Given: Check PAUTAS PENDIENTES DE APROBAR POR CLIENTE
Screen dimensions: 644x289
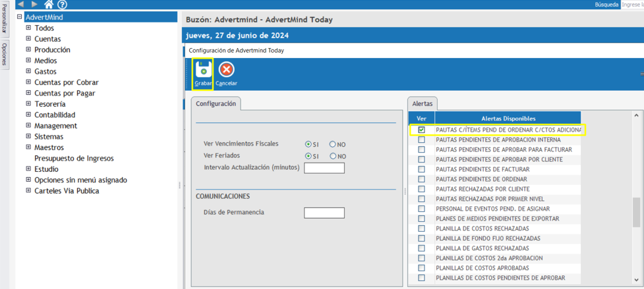Looking at the screenshot, I should coord(421,159).
